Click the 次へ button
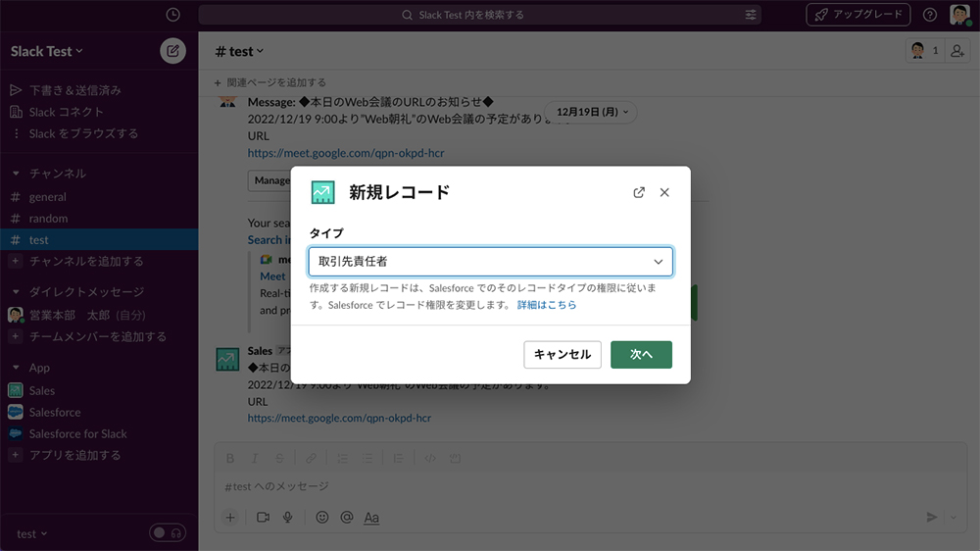Viewport: 980px width, 551px height. tap(641, 355)
